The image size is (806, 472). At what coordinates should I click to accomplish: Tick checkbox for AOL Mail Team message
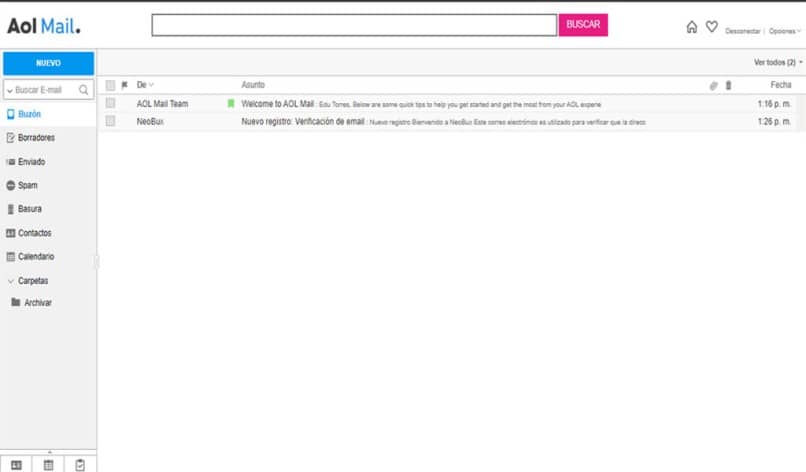point(110,103)
